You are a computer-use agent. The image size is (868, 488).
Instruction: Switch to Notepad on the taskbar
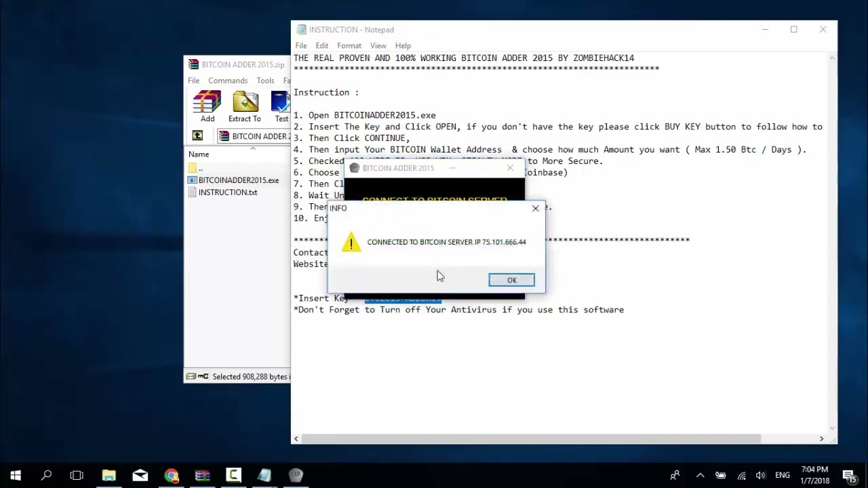coord(264,476)
